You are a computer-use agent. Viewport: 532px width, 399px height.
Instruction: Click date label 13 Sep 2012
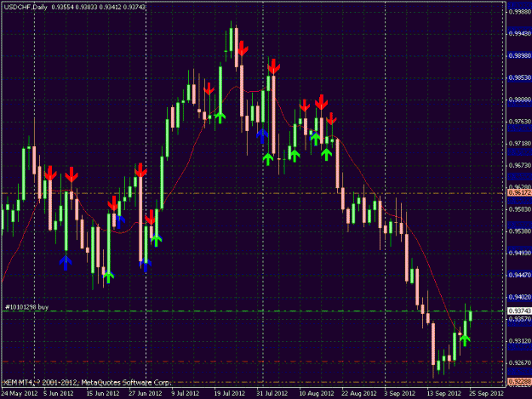click(x=444, y=394)
